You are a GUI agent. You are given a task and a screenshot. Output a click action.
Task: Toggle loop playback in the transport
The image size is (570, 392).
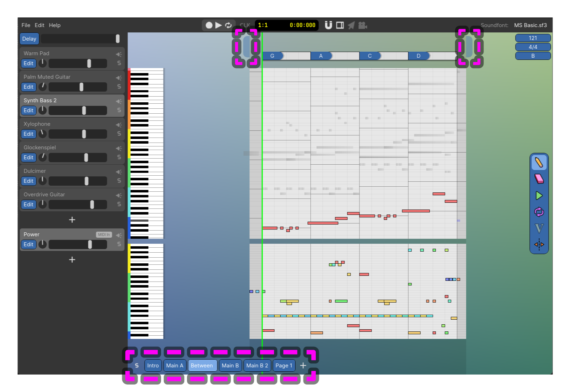(228, 25)
